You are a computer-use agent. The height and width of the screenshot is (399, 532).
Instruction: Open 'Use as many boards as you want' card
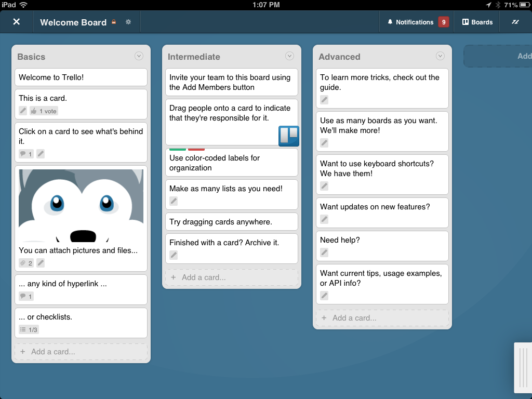coord(382,131)
